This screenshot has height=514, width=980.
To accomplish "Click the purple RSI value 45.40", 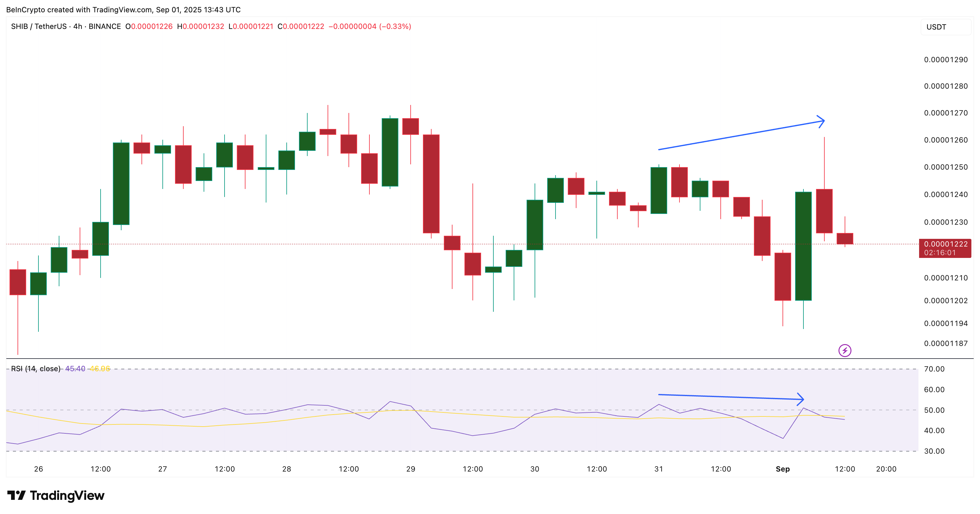I will click(x=75, y=368).
